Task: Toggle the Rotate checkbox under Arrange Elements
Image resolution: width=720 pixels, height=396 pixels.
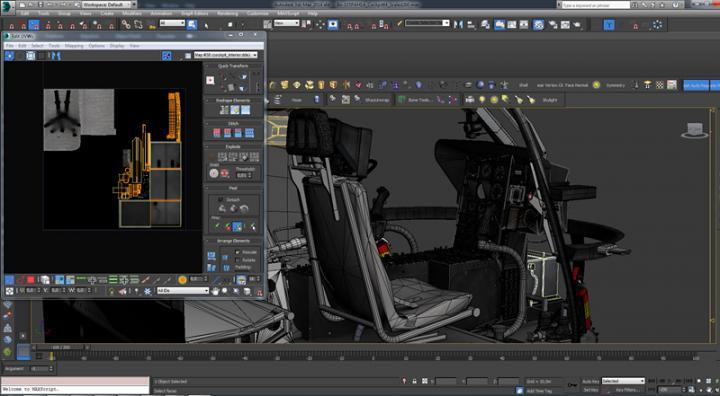Action: click(237, 260)
